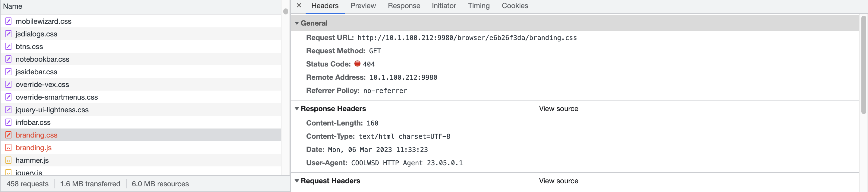This screenshot has width=868, height=192.
Task: Select the branding.css request row
Action: (x=37, y=135)
